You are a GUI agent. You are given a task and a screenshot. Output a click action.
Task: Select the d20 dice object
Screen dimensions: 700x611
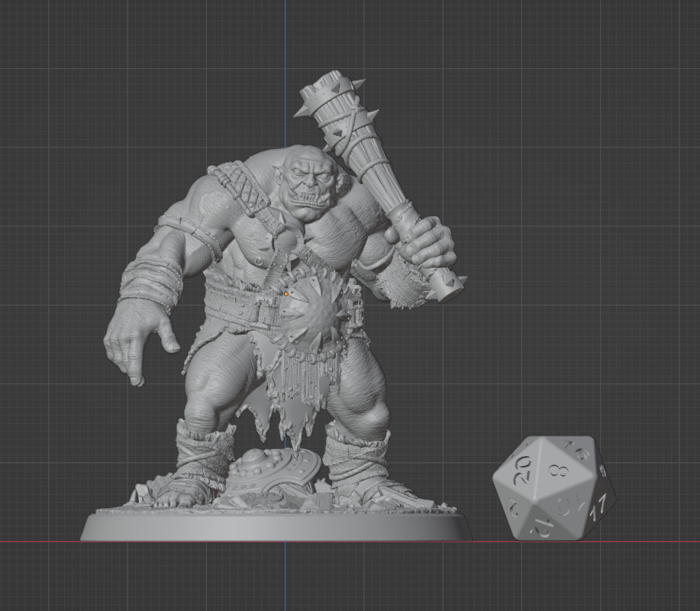coord(553,488)
